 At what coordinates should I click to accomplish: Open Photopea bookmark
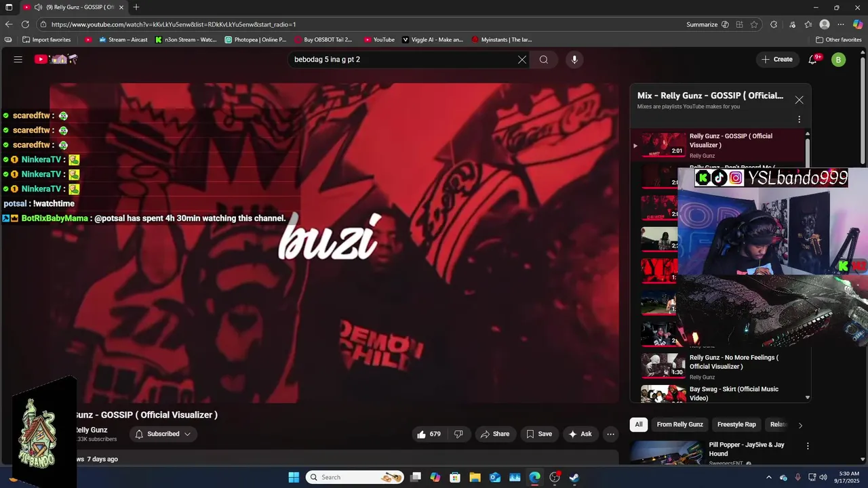tap(256, 40)
